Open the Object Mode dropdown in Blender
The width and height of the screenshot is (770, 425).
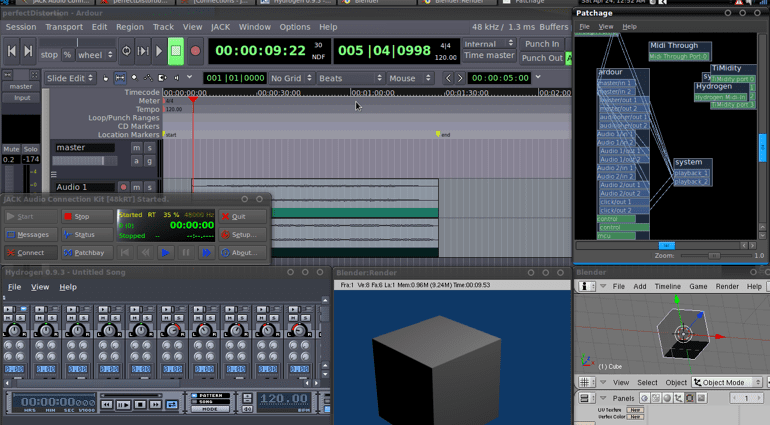pyautogui.click(x=726, y=382)
